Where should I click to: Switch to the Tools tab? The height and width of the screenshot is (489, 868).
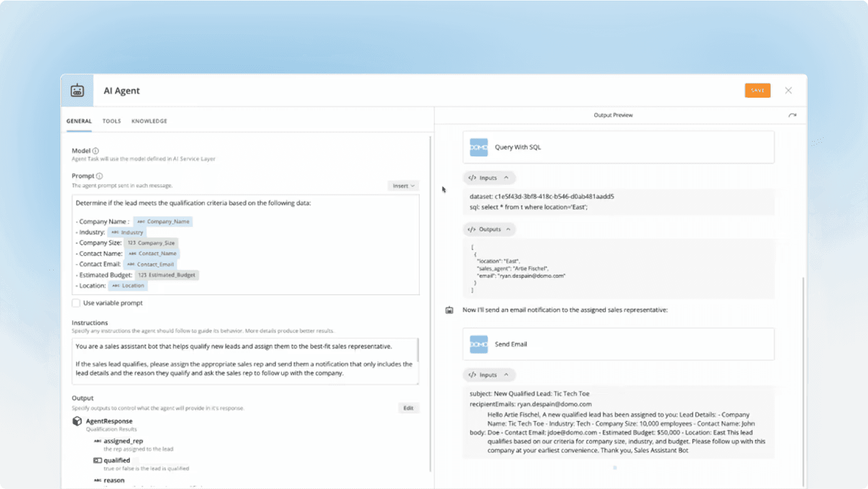pos(112,121)
